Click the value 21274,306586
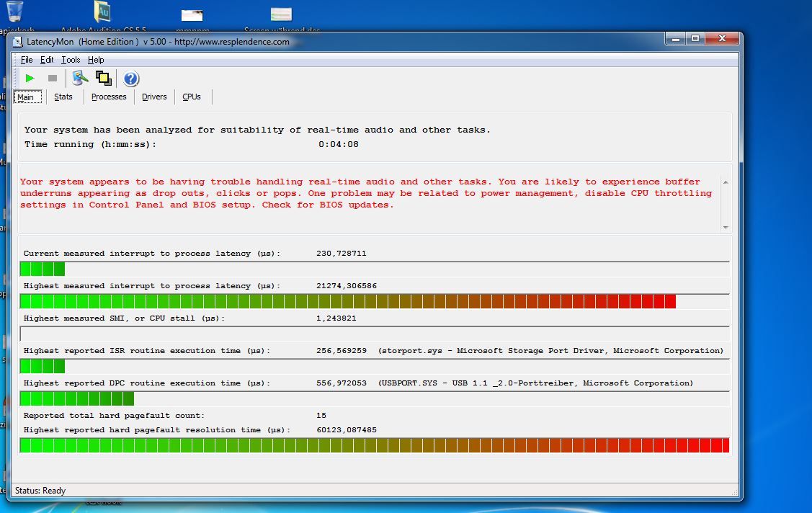This screenshot has width=812, height=513. [347, 286]
